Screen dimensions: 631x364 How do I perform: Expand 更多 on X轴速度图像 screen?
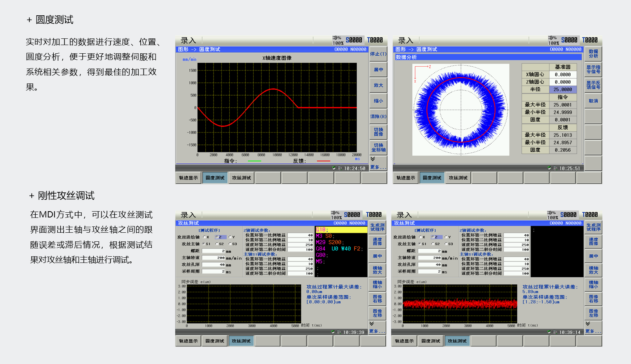point(377,167)
